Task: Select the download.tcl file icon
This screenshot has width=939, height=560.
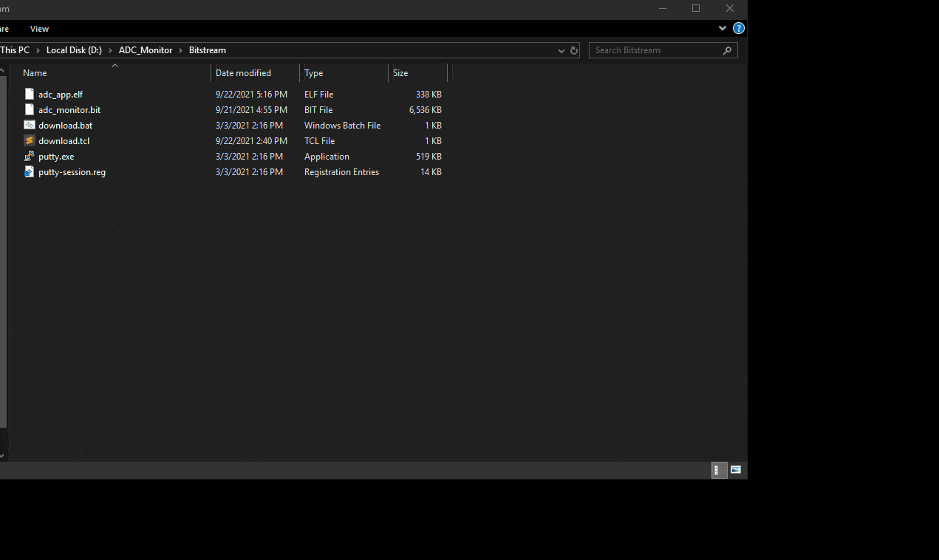Action: (x=30, y=141)
